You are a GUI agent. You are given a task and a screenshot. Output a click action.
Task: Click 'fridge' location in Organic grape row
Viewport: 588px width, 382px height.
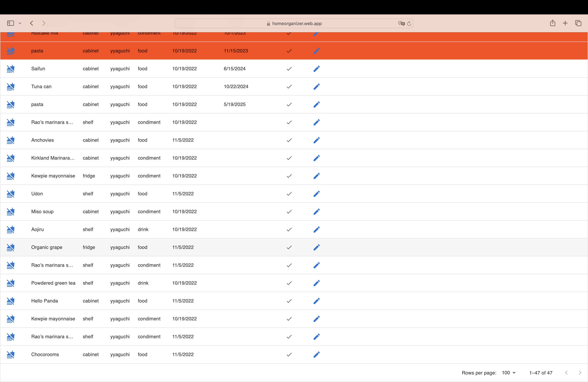89,247
